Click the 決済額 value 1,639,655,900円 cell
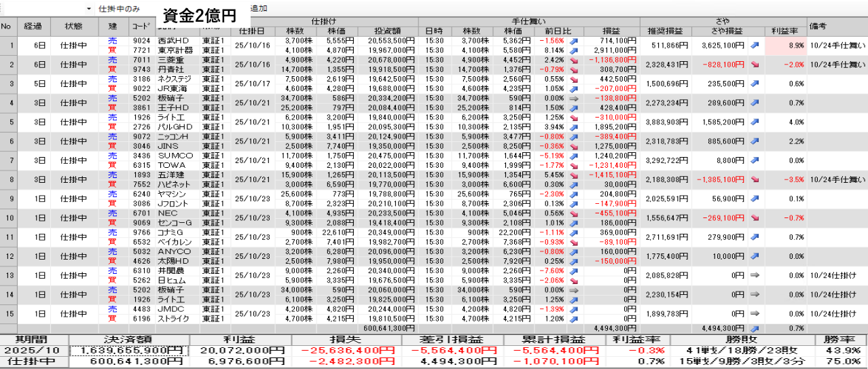 pyautogui.click(x=130, y=351)
